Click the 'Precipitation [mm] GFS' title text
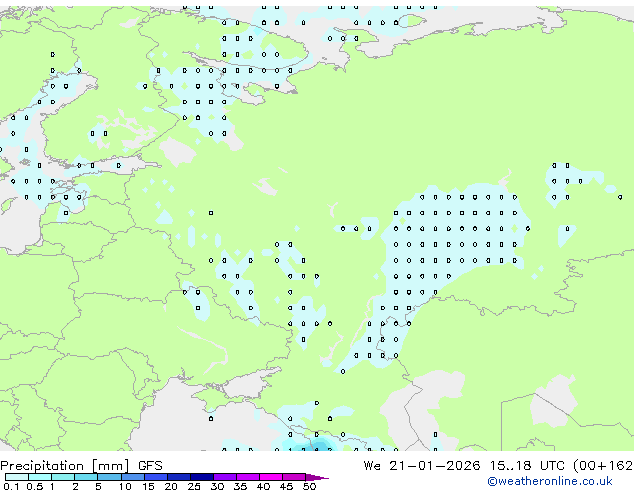 (x=81, y=466)
